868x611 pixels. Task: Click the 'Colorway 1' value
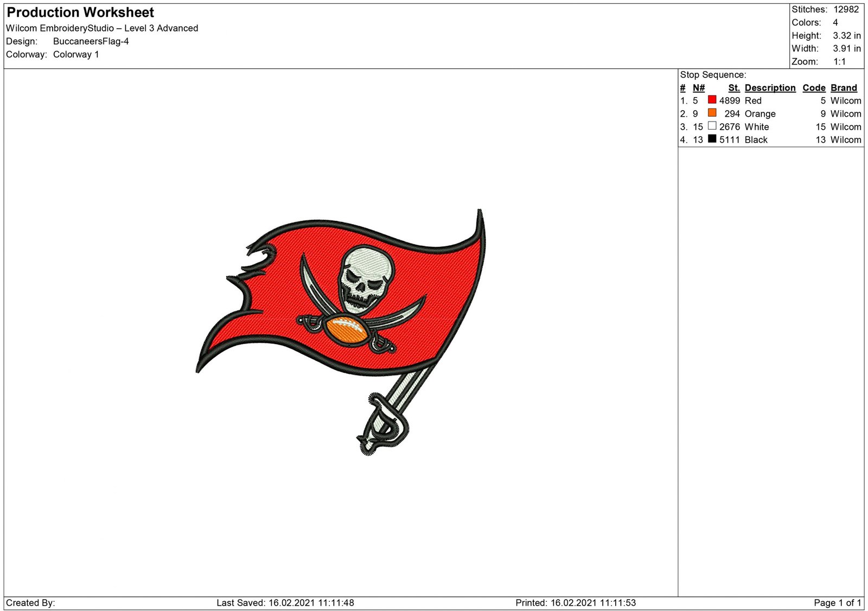(x=76, y=54)
